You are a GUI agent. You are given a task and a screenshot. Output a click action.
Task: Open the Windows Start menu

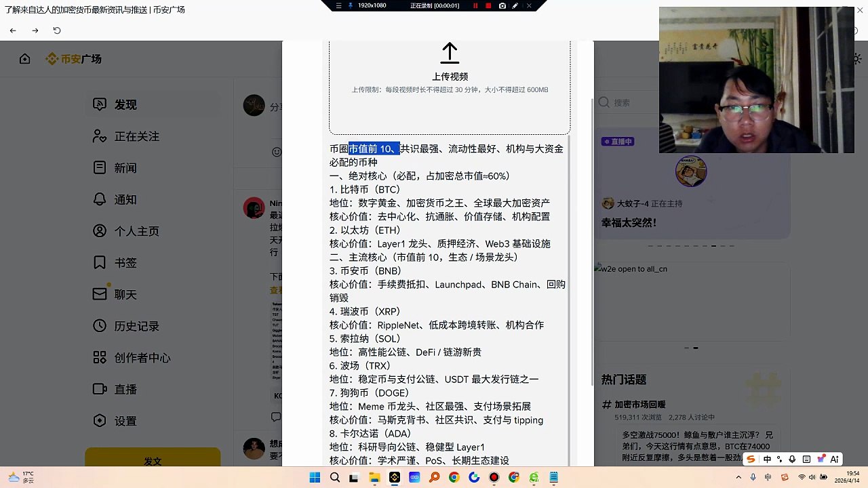(315, 478)
